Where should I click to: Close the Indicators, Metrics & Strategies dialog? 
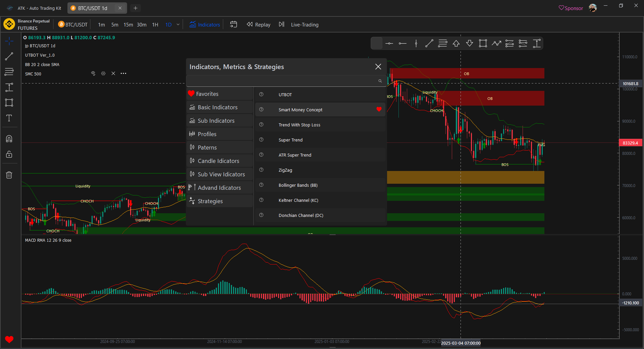(x=378, y=67)
